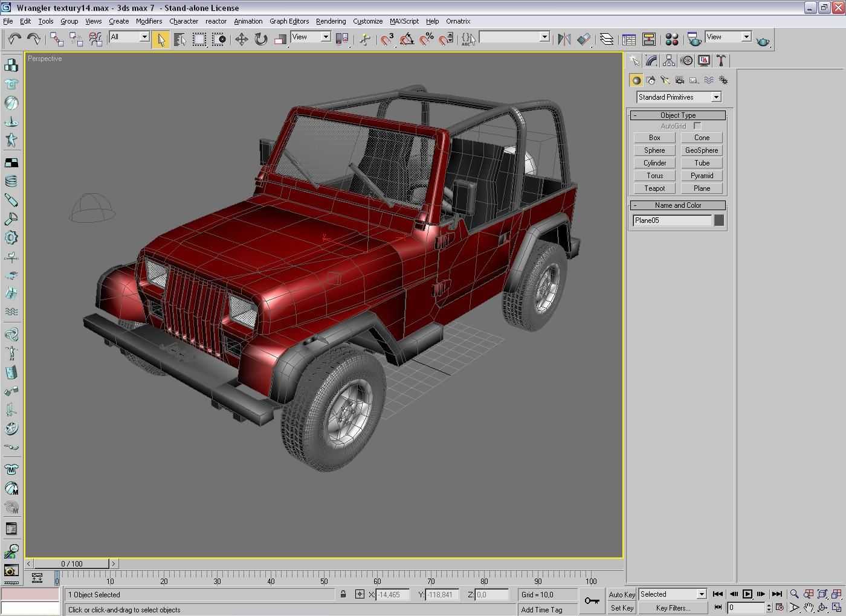The height and width of the screenshot is (616, 846).
Task: Select the Select and Link tool
Action: (57, 39)
